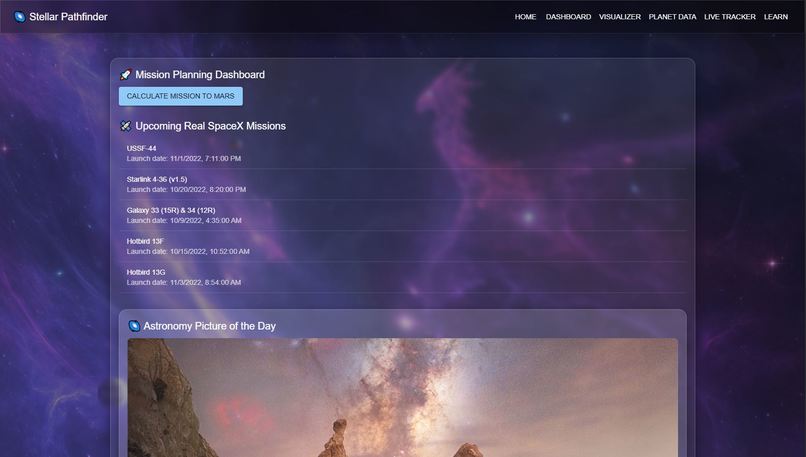Open the VISUALIZER page
Image resolution: width=806 pixels, height=457 pixels.
619,17
